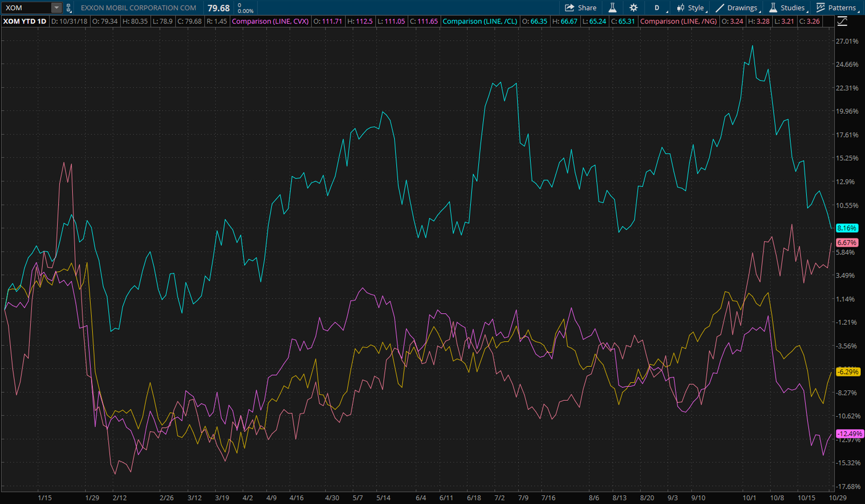The image size is (865, 504).
Task: Click the H: 80.35 high value
Action: click(x=136, y=21)
